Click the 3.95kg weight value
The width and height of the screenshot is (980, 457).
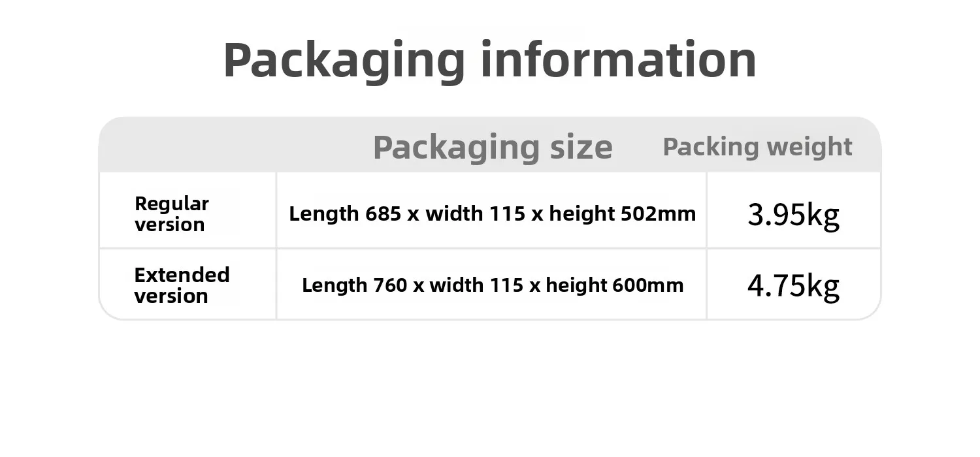tap(793, 215)
